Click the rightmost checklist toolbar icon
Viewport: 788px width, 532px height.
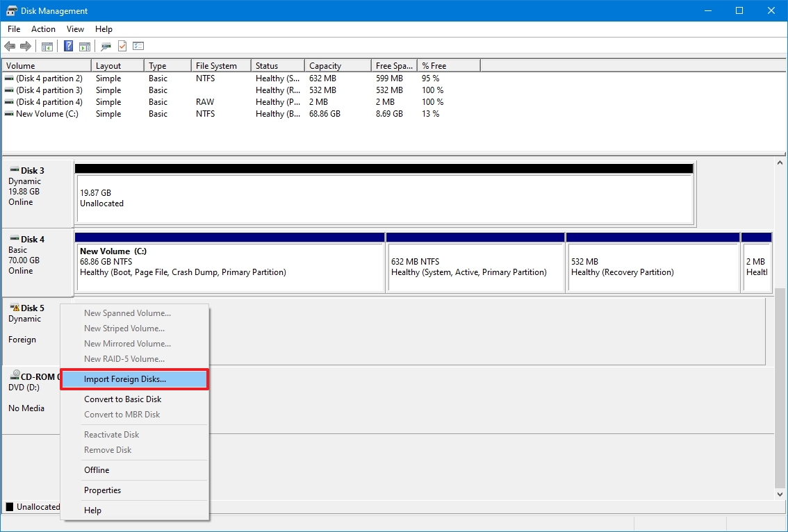tap(138, 46)
